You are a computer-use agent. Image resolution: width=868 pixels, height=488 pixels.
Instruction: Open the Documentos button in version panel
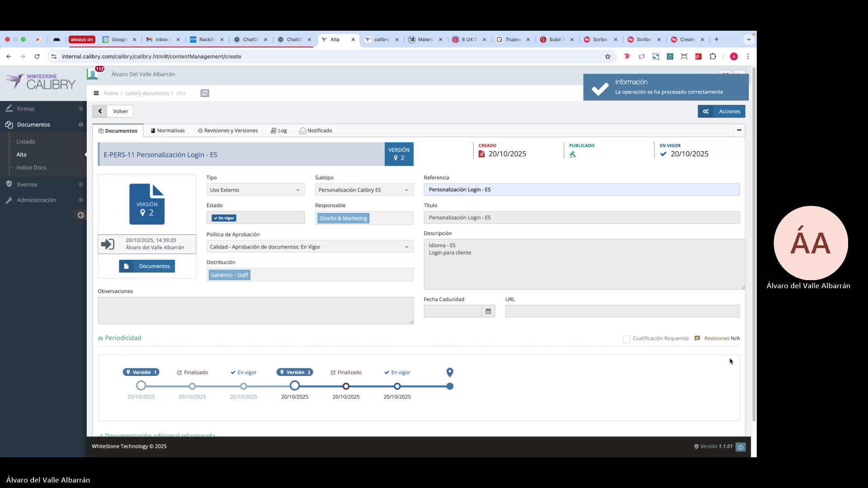click(x=147, y=266)
